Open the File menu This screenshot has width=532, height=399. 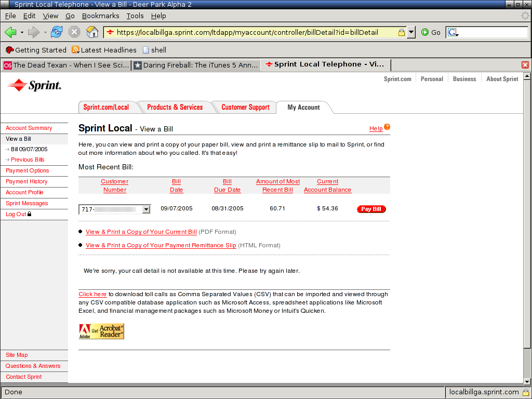click(x=10, y=16)
